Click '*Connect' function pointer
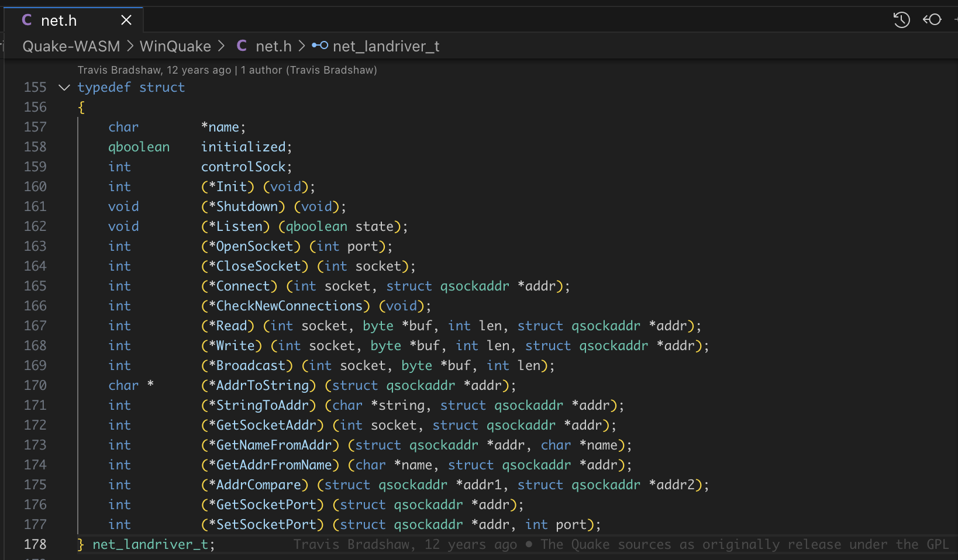Screen dimensions: 958x560 pos(239,286)
